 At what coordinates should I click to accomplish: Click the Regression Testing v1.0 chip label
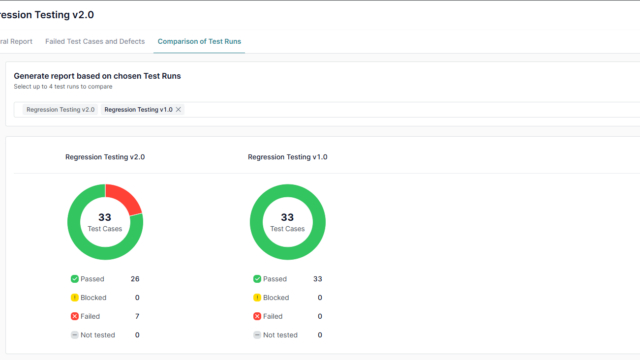pyautogui.click(x=138, y=109)
